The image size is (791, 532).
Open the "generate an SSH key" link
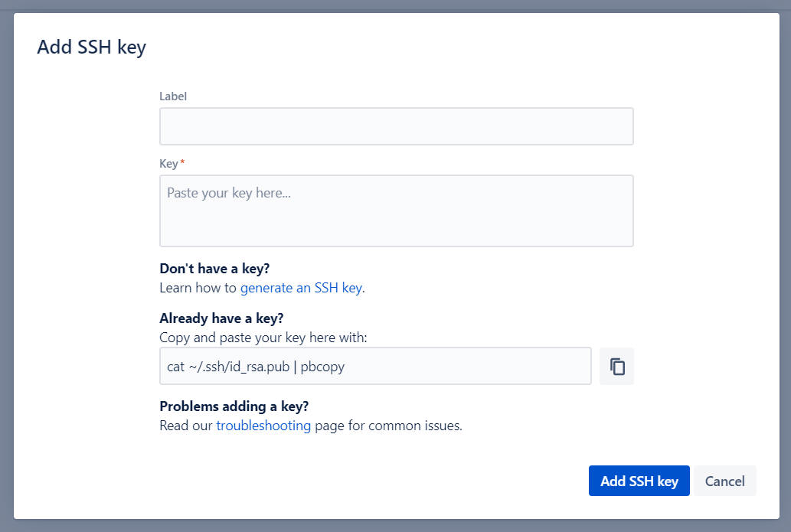301,288
